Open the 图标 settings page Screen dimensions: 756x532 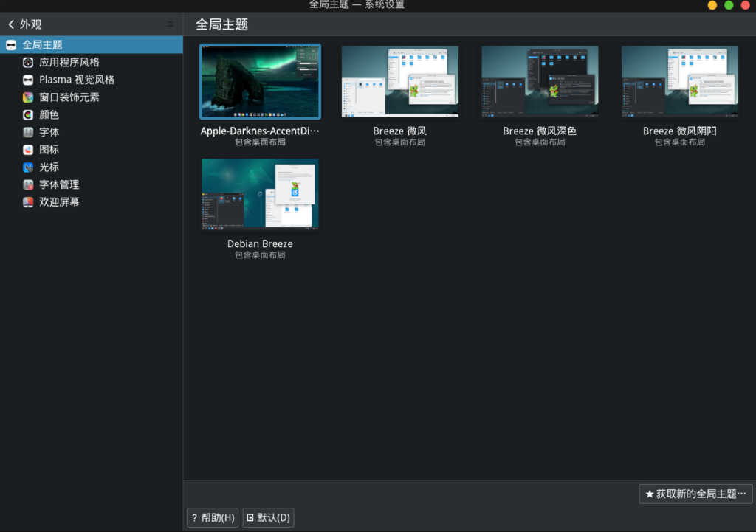tap(92, 150)
